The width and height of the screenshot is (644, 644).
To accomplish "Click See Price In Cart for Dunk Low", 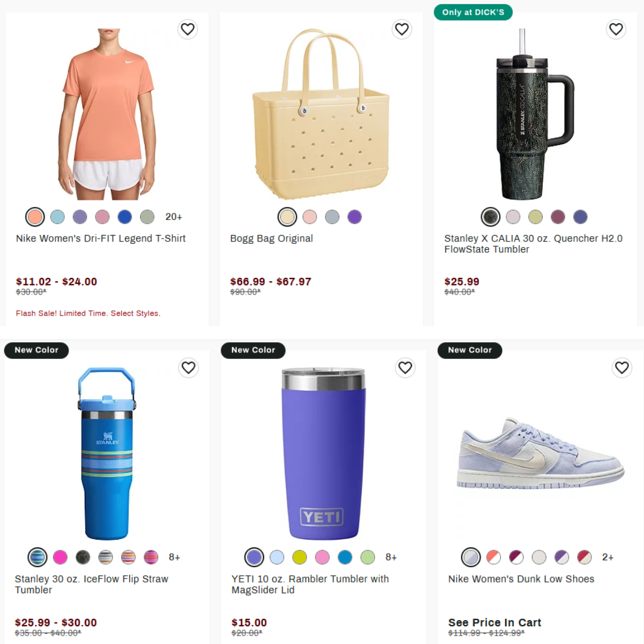I will tap(494, 623).
